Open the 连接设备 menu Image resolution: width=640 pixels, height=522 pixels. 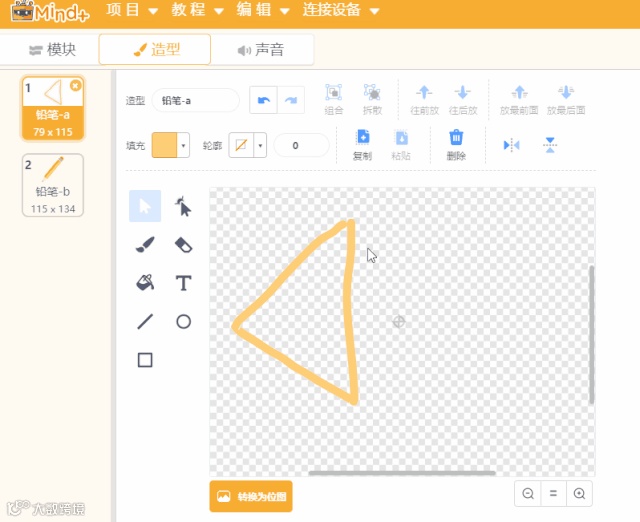(341, 10)
